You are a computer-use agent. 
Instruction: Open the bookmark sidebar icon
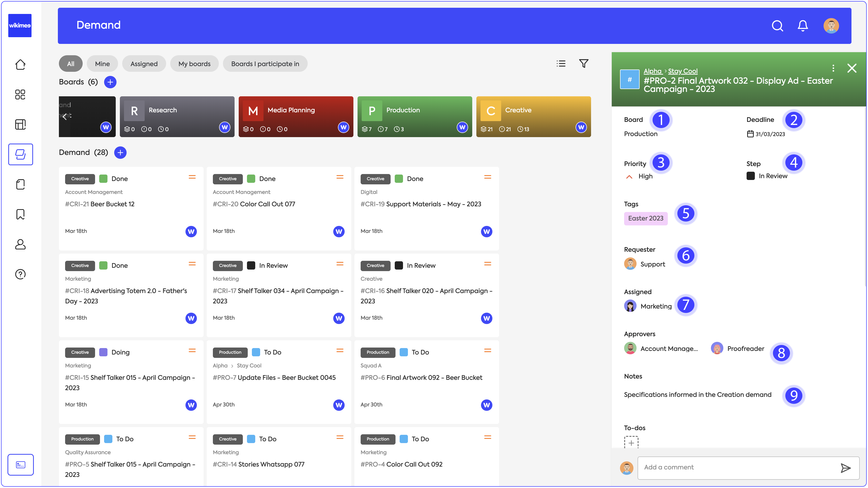20,214
